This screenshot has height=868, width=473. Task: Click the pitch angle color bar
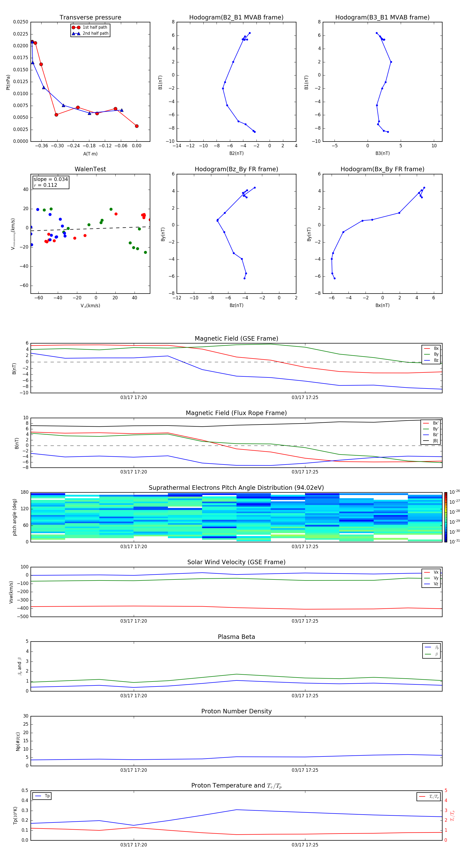click(446, 517)
